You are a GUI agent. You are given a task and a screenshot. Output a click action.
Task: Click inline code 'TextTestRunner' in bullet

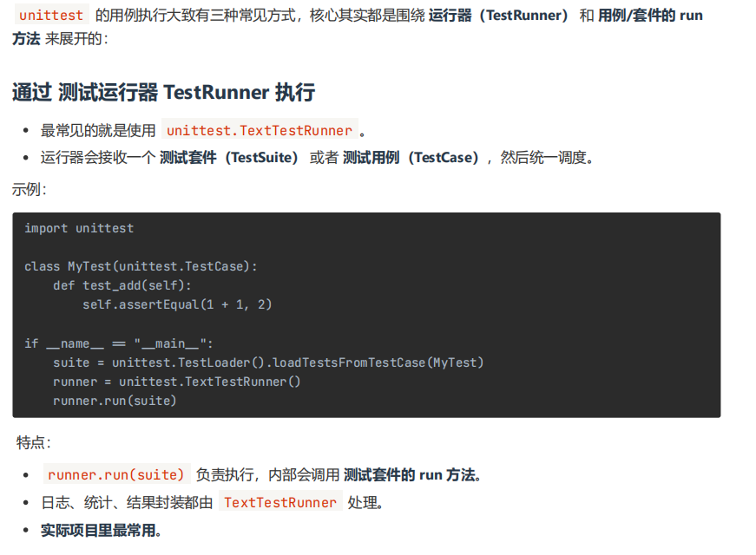tap(280, 502)
